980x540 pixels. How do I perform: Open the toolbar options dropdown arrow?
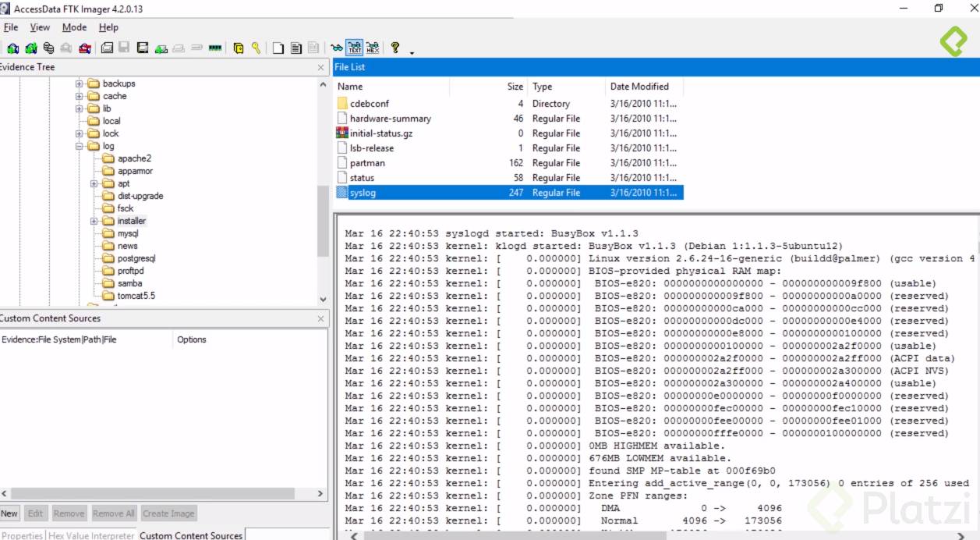(x=412, y=52)
